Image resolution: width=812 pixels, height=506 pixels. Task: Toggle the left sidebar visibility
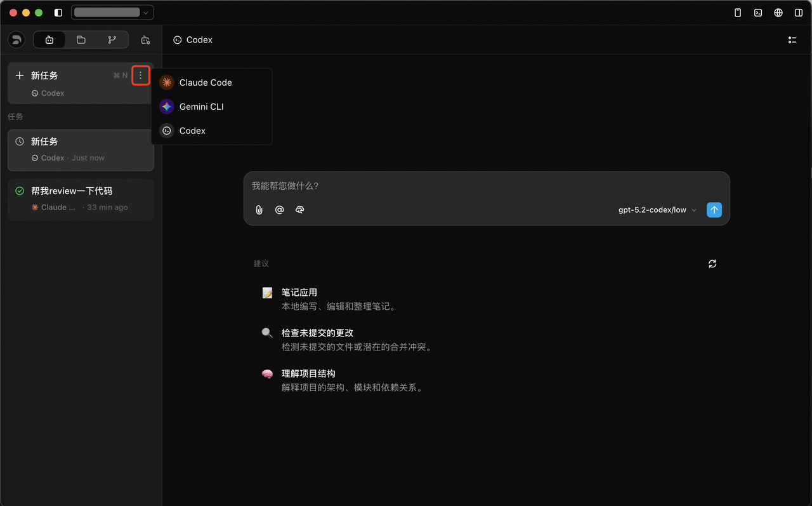click(x=58, y=13)
